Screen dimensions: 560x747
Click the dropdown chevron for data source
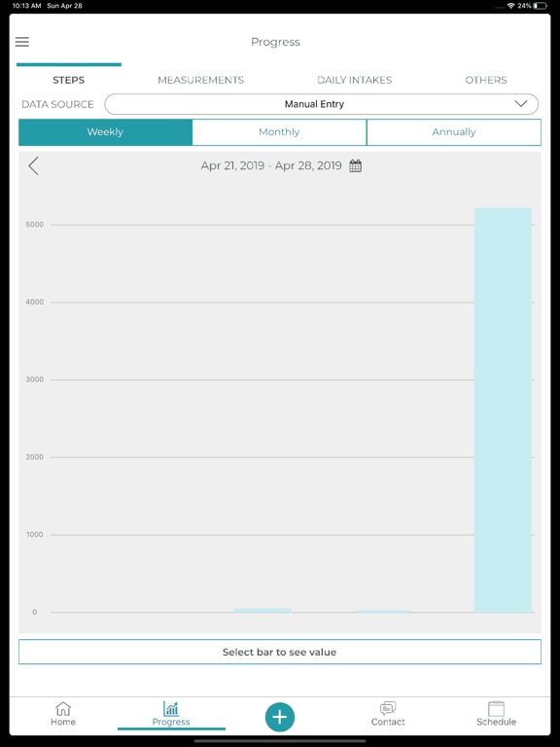521,104
